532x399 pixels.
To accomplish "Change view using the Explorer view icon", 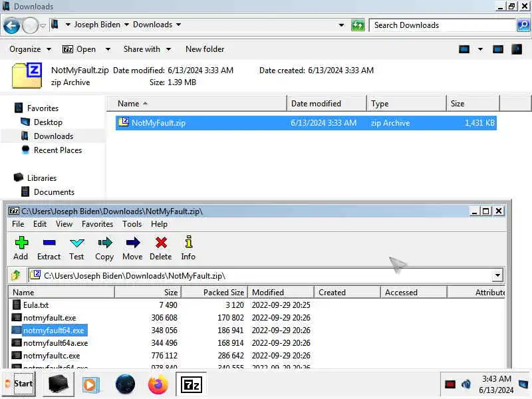I will click(464, 49).
